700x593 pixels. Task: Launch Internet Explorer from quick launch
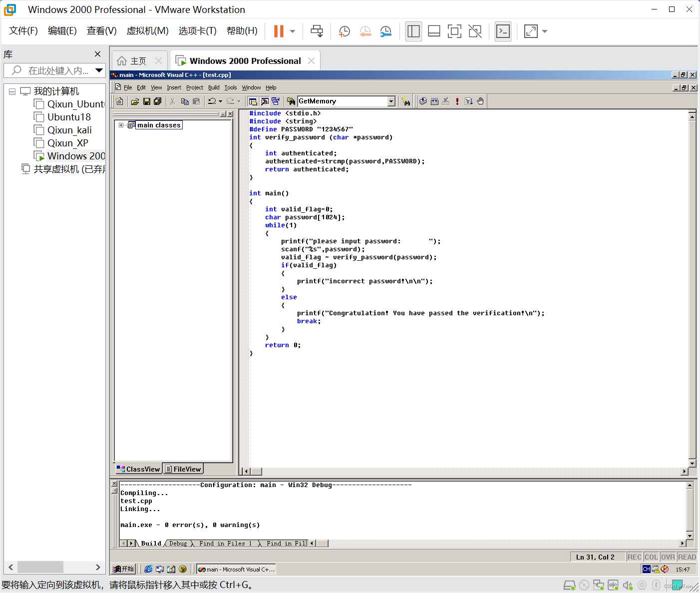pyautogui.click(x=148, y=569)
